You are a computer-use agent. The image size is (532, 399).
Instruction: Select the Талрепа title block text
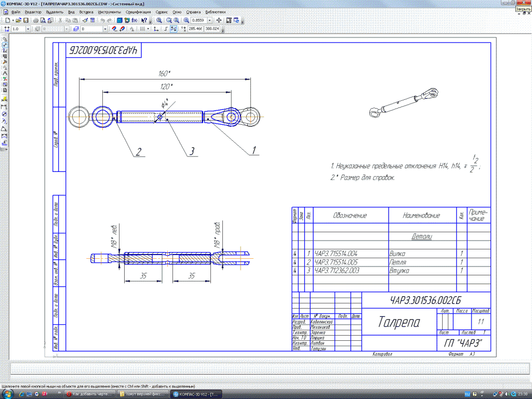398,322
